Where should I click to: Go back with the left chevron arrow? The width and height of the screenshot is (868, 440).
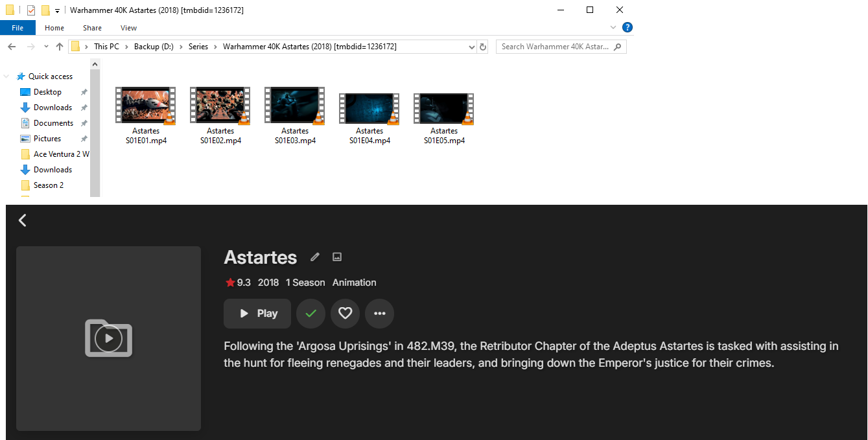click(23, 220)
